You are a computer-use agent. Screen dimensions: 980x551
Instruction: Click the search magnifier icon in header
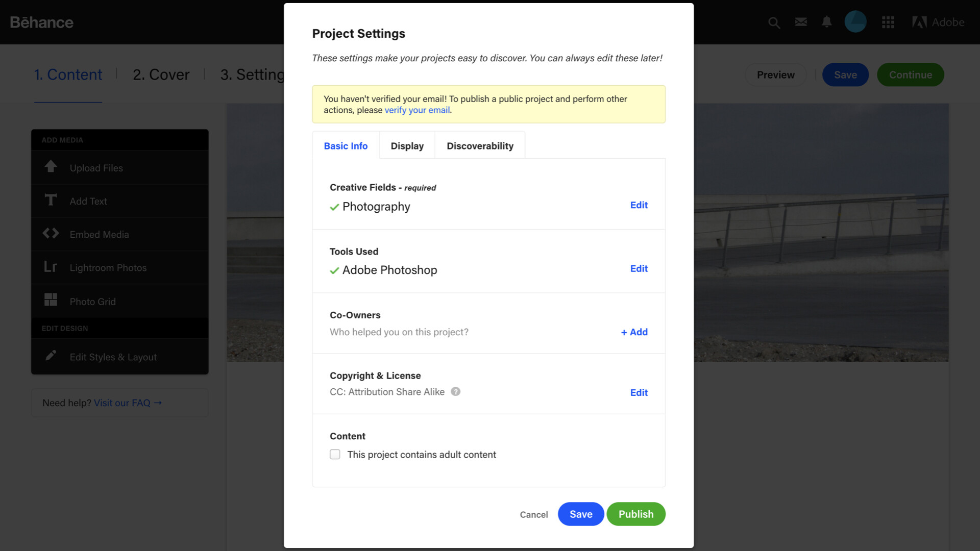(774, 22)
